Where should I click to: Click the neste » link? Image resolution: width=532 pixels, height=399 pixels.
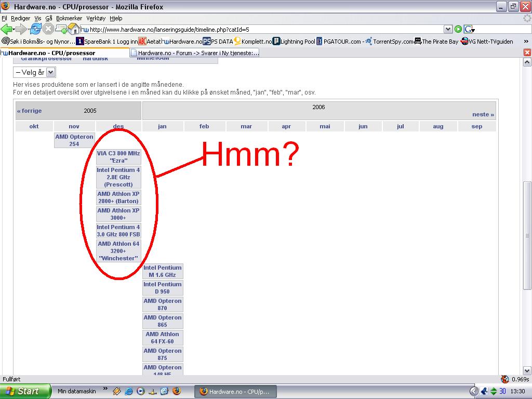483,114
